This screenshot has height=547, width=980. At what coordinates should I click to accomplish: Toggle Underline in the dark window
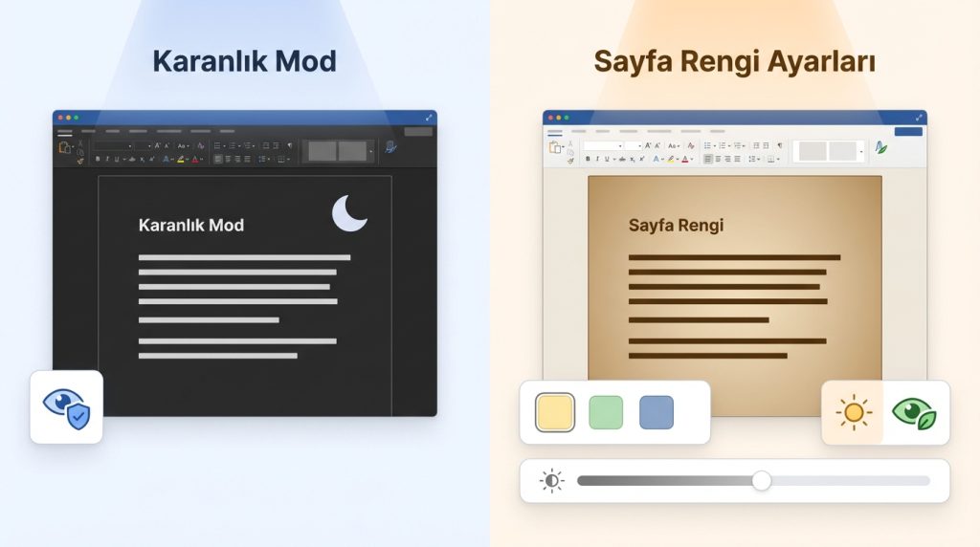(x=117, y=159)
